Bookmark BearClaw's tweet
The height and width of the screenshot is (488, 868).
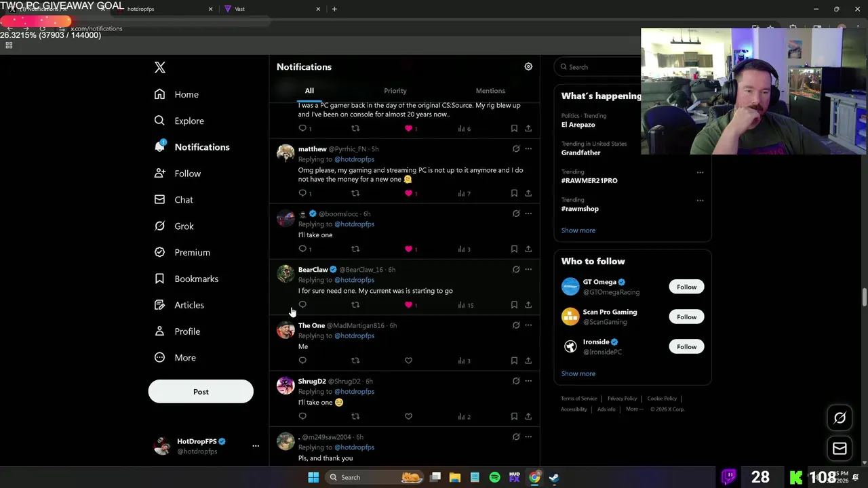(514, 305)
